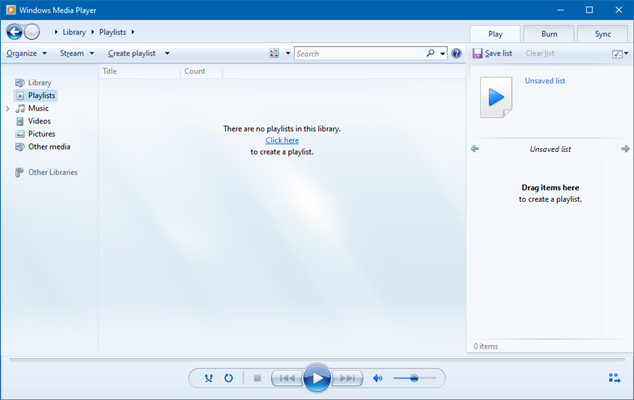
Task: Click Library in the breadcrumb path
Action: (x=74, y=32)
